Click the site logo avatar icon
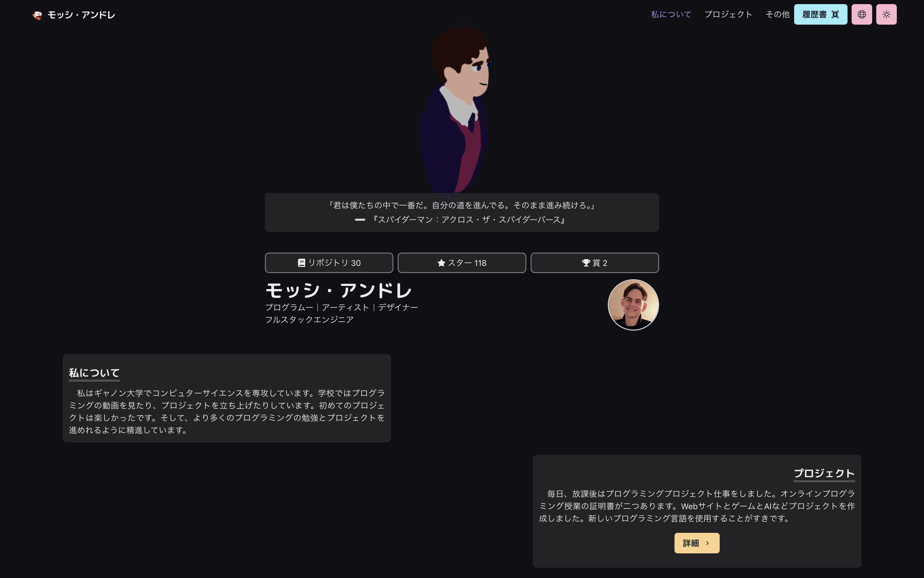This screenshot has width=924, height=578. click(x=37, y=15)
